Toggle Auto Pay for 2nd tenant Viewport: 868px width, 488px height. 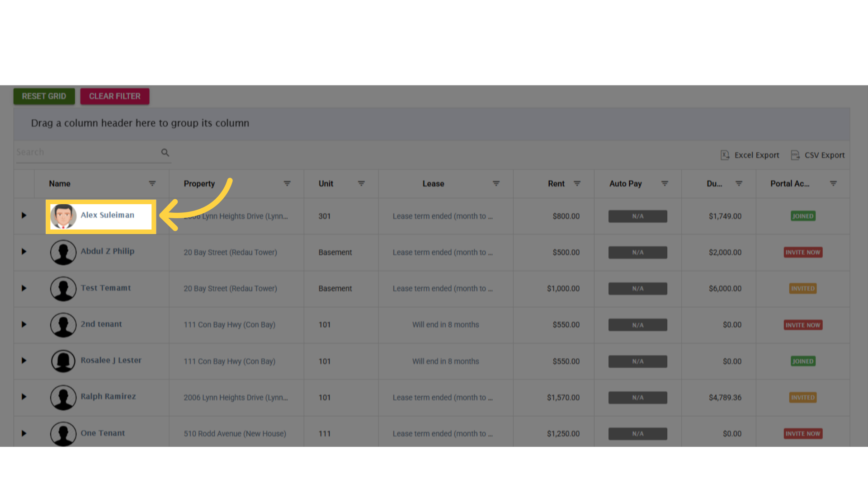[637, 324]
